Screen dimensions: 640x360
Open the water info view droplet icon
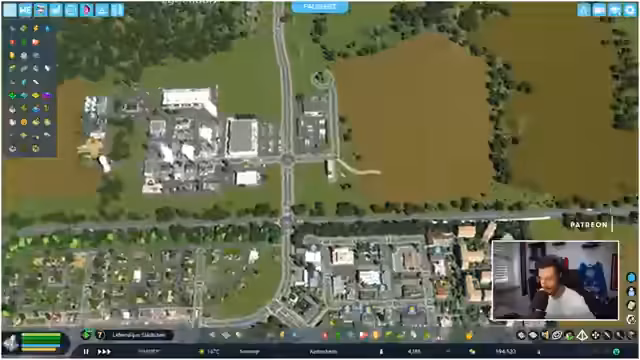click(x=47, y=29)
